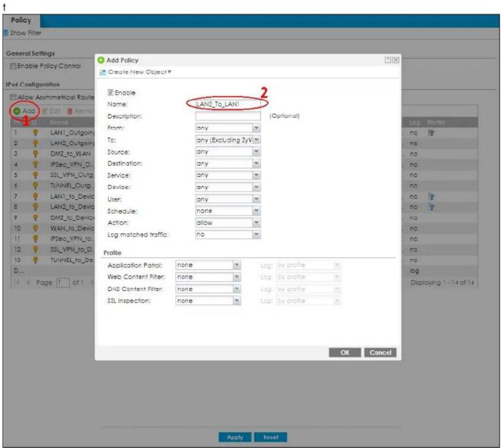Click the status bulb of LAN1_Outgoing rule
The width and height of the screenshot is (501, 448).
(35, 132)
